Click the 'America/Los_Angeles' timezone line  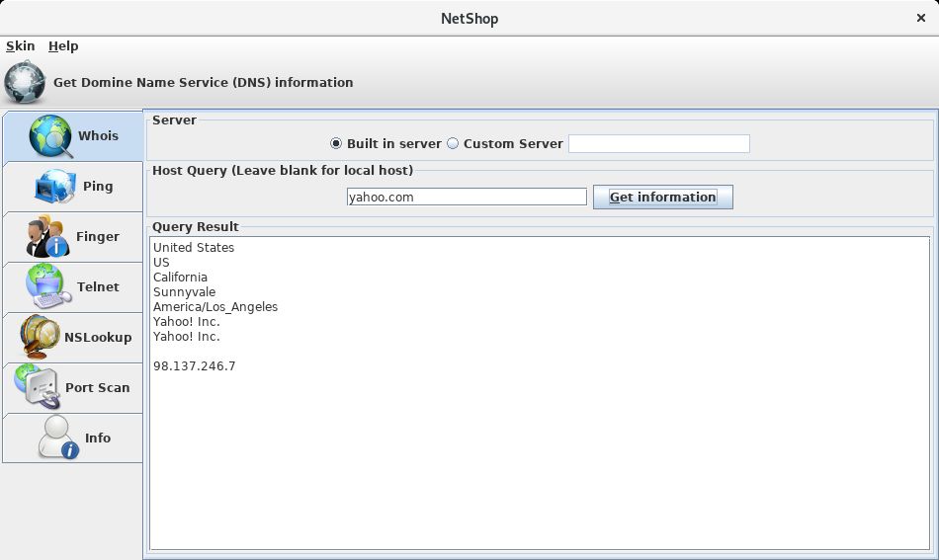point(215,307)
